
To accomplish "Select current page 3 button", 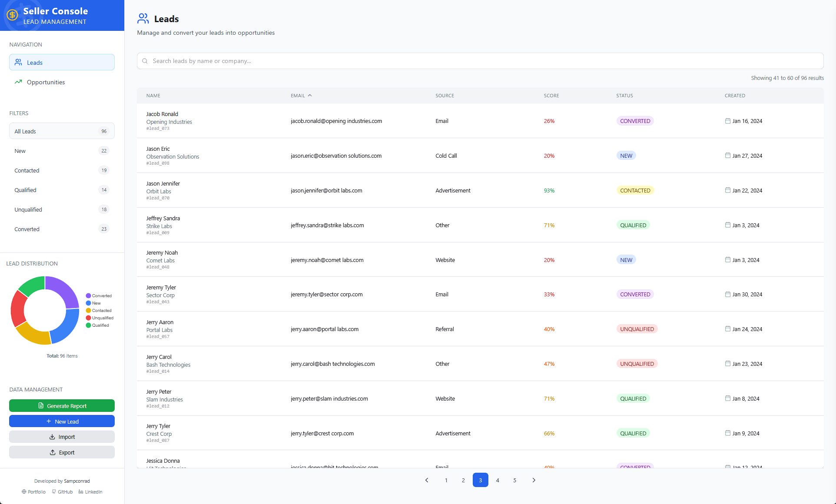I will click(480, 480).
